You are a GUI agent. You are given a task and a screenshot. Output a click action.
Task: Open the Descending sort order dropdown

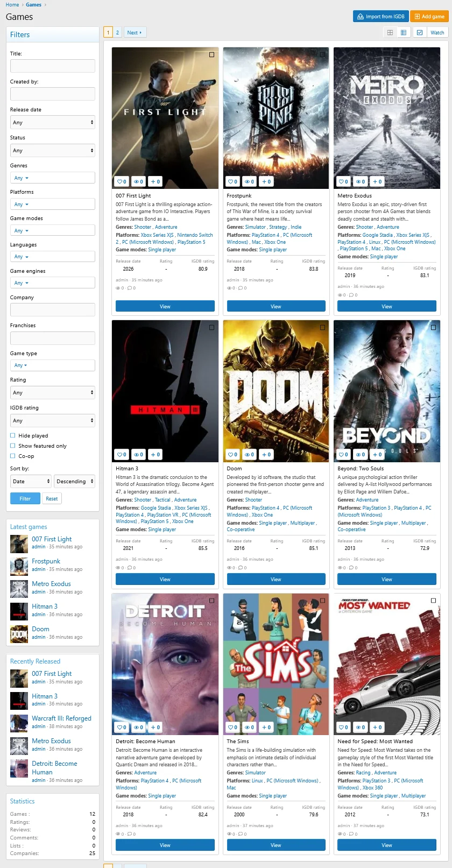pyautogui.click(x=74, y=481)
